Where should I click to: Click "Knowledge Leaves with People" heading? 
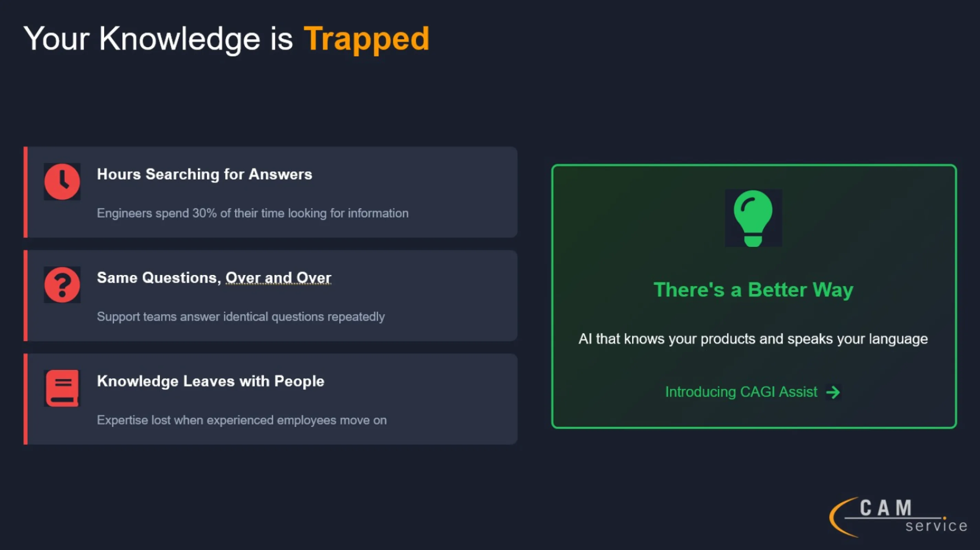(x=210, y=381)
